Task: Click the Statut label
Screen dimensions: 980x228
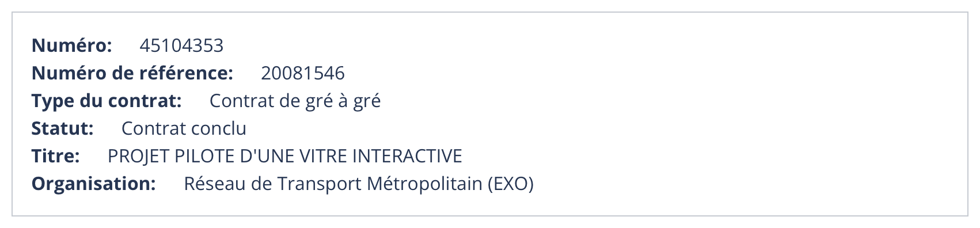Action: (62, 128)
